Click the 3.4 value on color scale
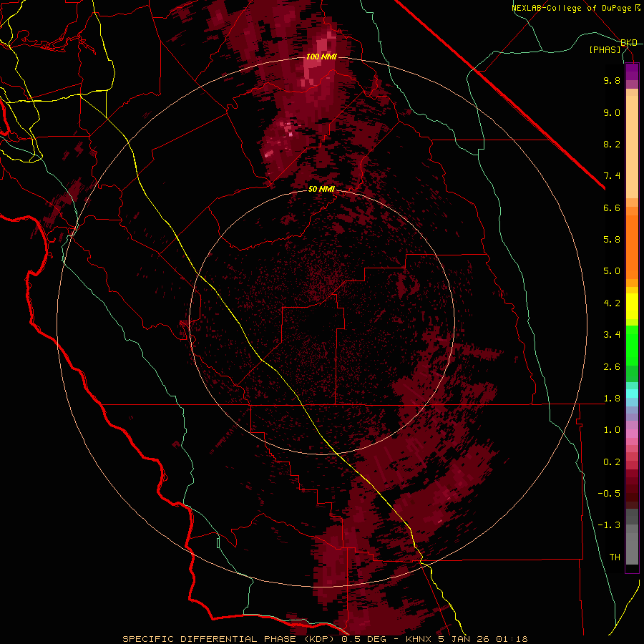Image resolution: width=644 pixels, height=644 pixels. tap(612, 335)
